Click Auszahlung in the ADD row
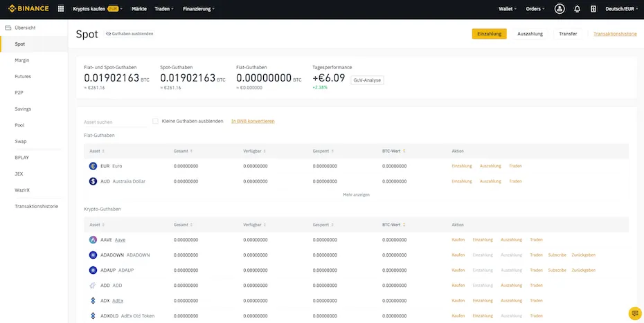Image resolution: width=644 pixels, height=323 pixels. [511, 285]
